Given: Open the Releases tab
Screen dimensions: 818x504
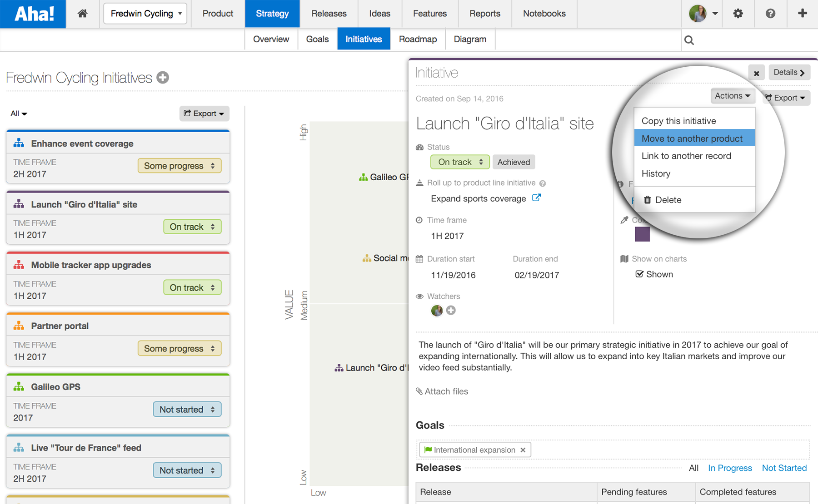Looking at the screenshot, I should pyautogui.click(x=329, y=14).
